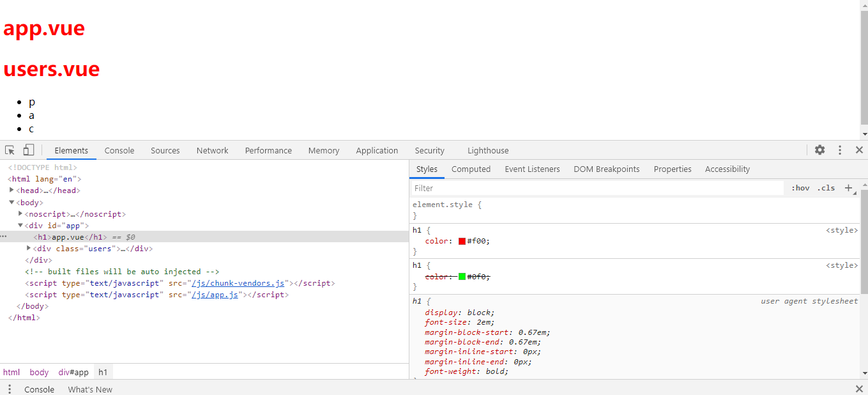This screenshot has width=868, height=395.
Task: Open DevTools settings gear
Action: coord(820,150)
